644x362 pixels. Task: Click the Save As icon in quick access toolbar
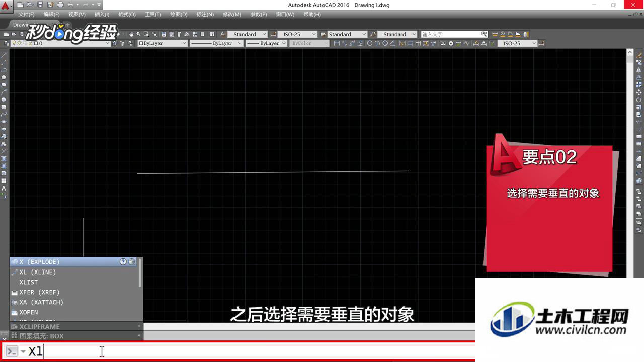pos(50,5)
